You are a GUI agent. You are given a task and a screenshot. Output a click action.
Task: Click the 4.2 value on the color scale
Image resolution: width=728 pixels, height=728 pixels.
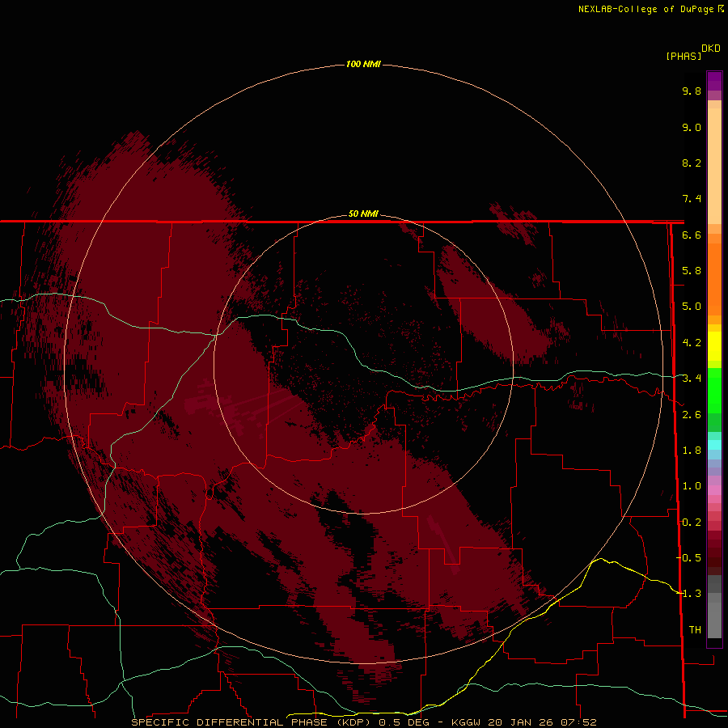[x=692, y=342]
